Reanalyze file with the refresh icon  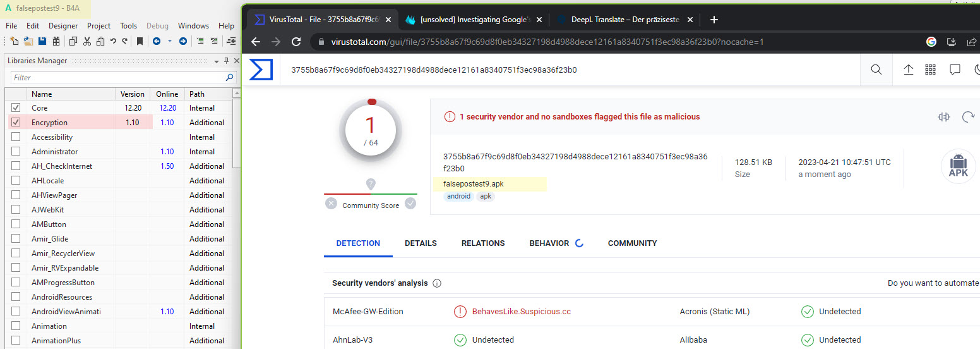click(x=967, y=117)
